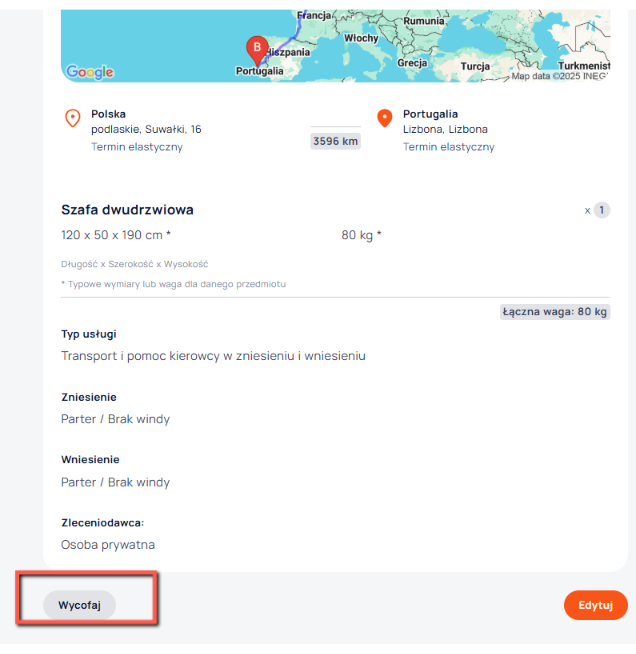Click the Łączna waga: 80 kg badge
This screenshot has width=636, height=654.
pos(555,312)
